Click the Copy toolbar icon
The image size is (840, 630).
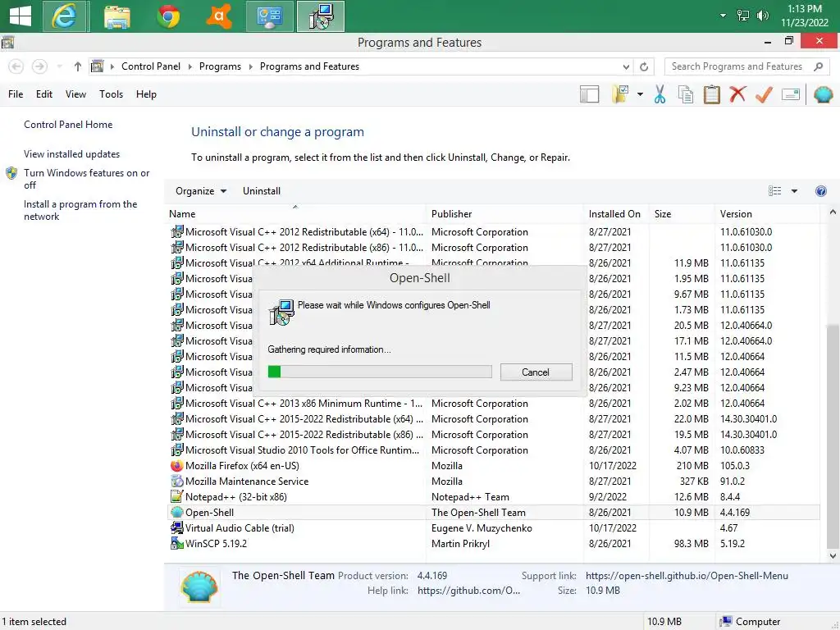(x=685, y=94)
